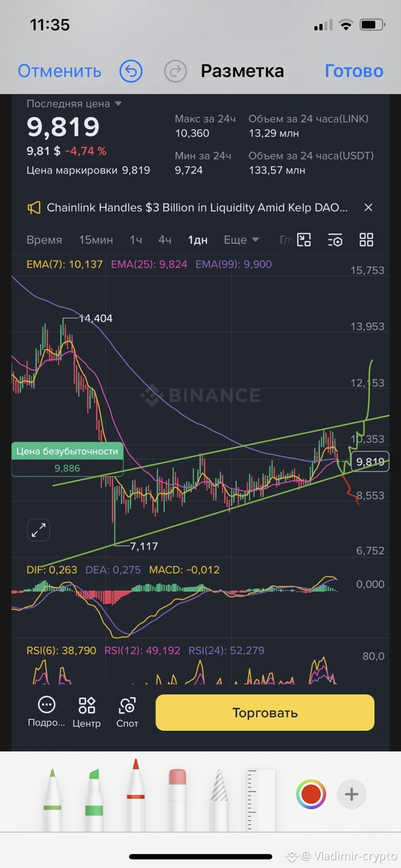The height and width of the screenshot is (868, 401).
Task: Dismiss the news banner with X
Action: (368, 208)
